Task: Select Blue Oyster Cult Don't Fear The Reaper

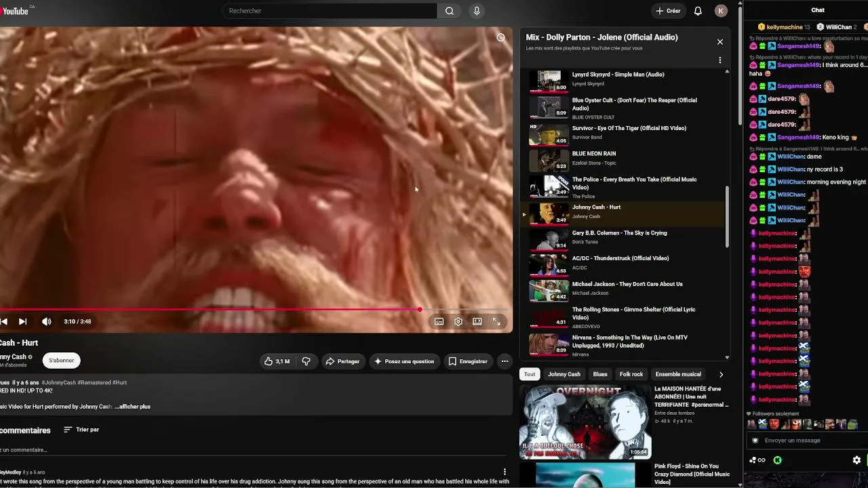Action: (x=624, y=108)
